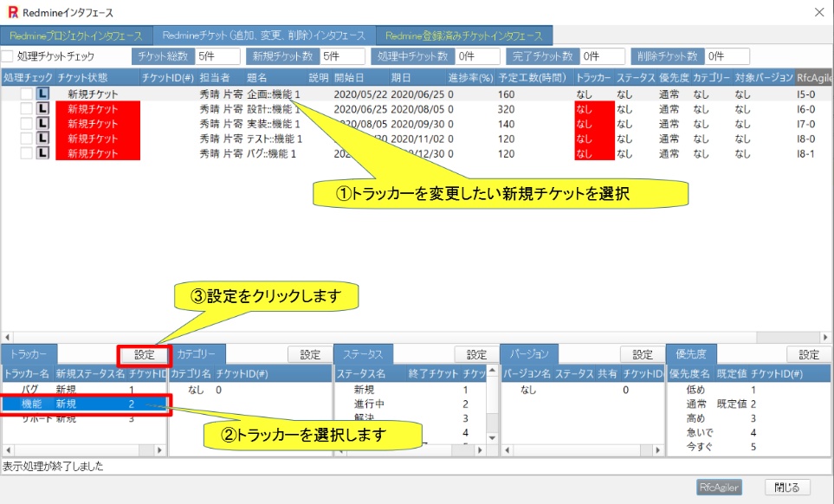Select the 優先度 panel tab
The width and height of the screenshot is (834, 504).
[691, 354]
